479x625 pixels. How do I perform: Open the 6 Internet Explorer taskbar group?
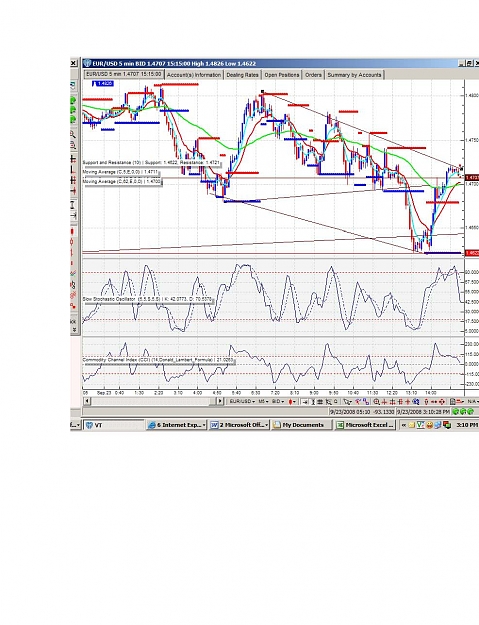tap(177, 425)
